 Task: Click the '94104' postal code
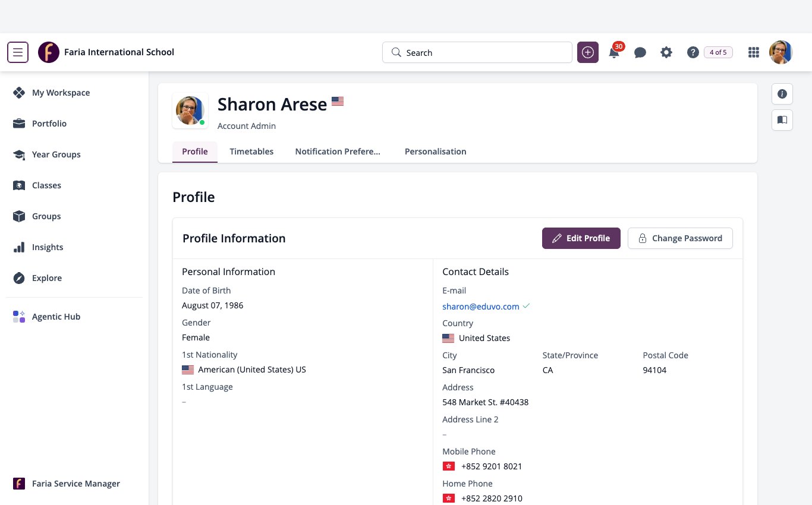pos(654,370)
